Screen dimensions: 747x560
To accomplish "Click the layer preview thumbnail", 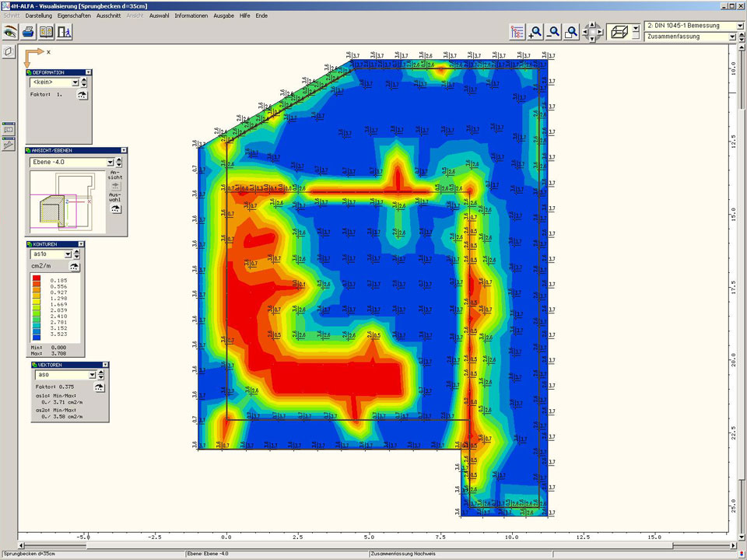I will tap(61, 204).
